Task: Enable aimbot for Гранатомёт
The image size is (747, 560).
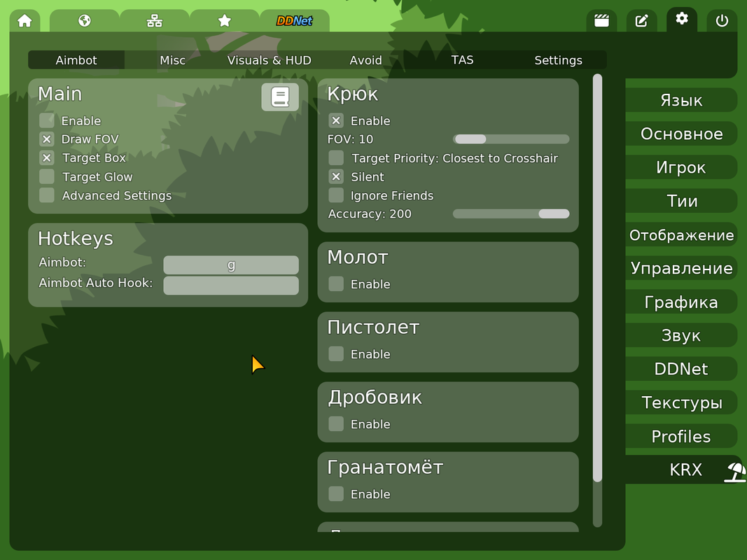Action: tap(336, 493)
